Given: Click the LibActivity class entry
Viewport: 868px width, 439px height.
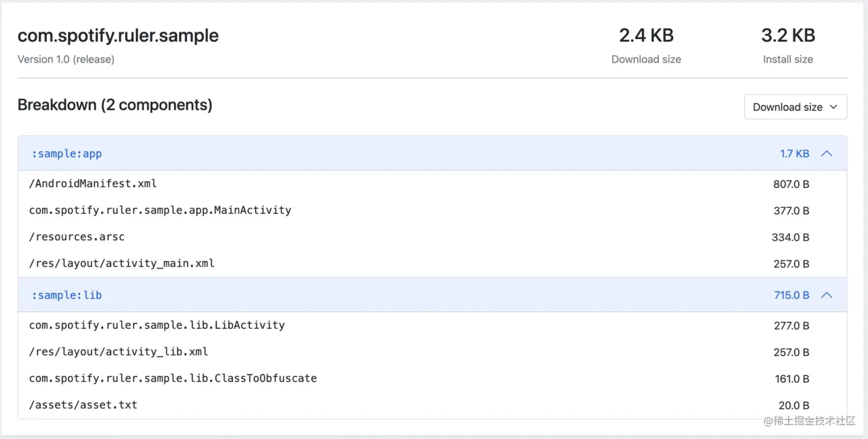Looking at the screenshot, I should tap(157, 325).
